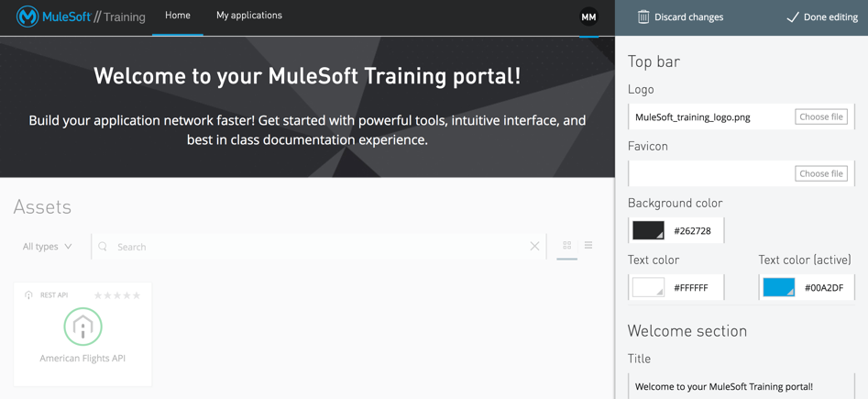Image resolution: width=868 pixels, height=399 pixels.
Task: Click the assets Search input field
Action: point(318,247)
